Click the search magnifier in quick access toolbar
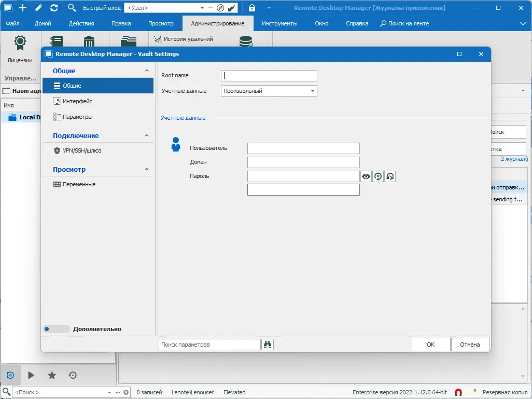 click(72, 8)
